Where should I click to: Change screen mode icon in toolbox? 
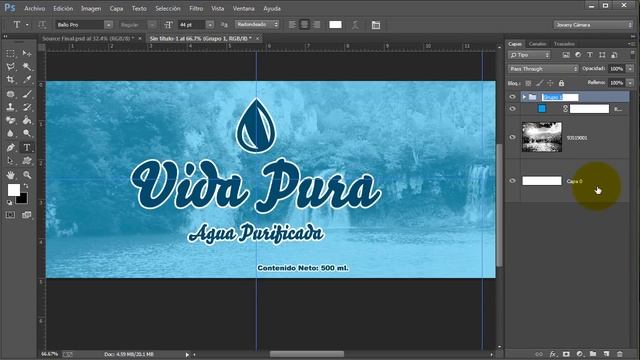27,215
